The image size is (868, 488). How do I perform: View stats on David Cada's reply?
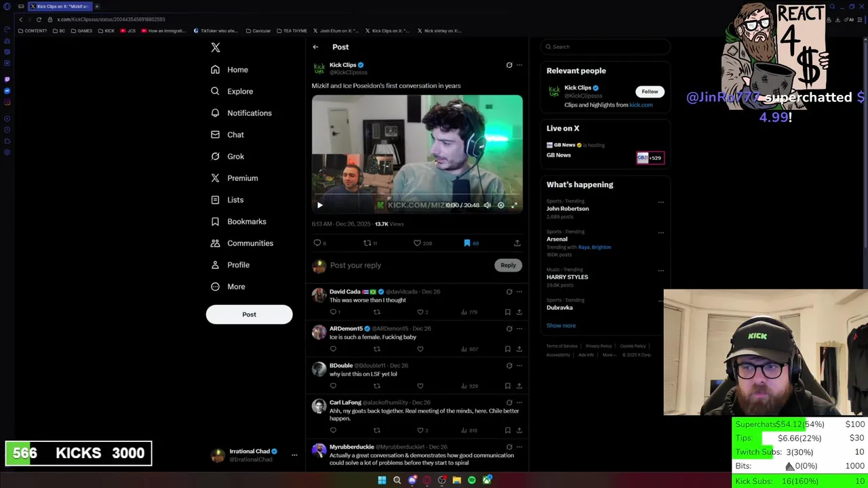click(x=469, y=312)
